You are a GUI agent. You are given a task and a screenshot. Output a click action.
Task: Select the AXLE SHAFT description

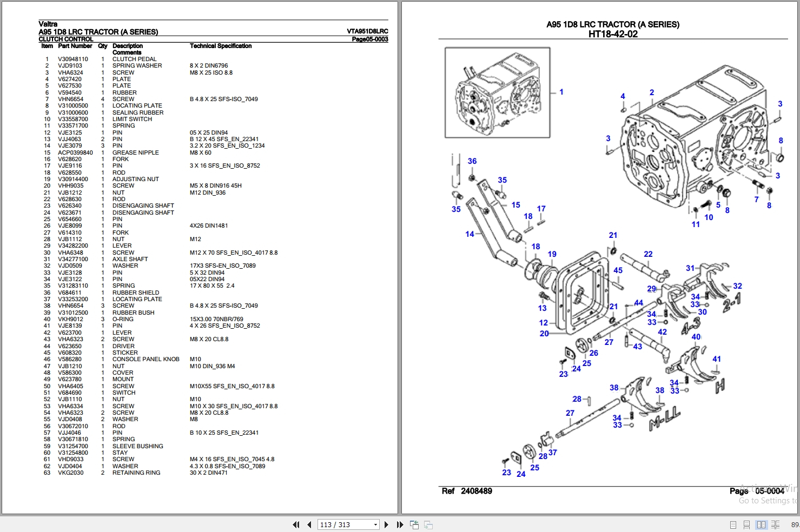[x=130, y=259]
